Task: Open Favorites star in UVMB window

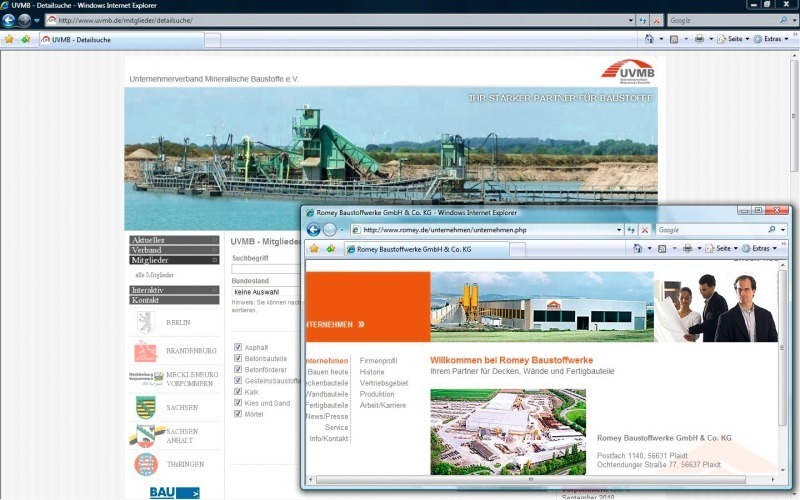Action: [9, 39]
